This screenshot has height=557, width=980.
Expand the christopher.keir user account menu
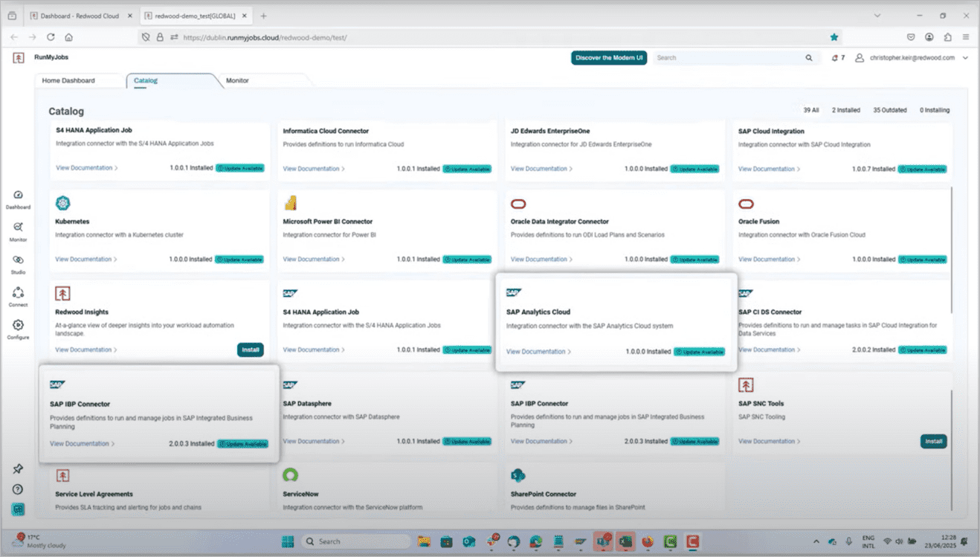click(965, 58)
